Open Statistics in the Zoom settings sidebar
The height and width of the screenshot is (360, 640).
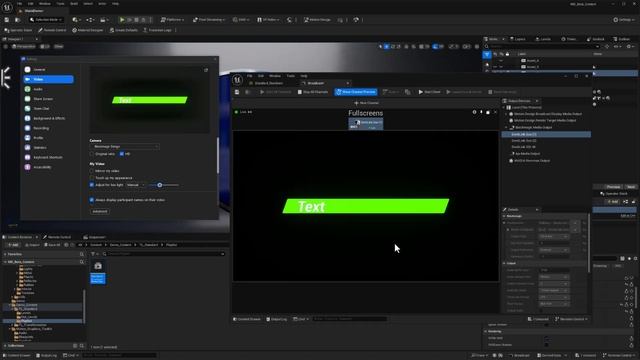(48, 147)
